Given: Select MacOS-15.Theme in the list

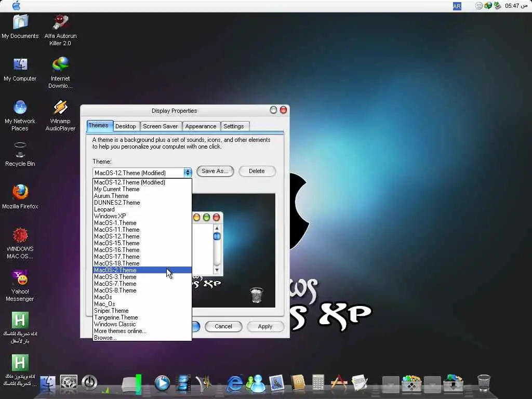Looking at the screenshot, I should click(x=142, y=243).
